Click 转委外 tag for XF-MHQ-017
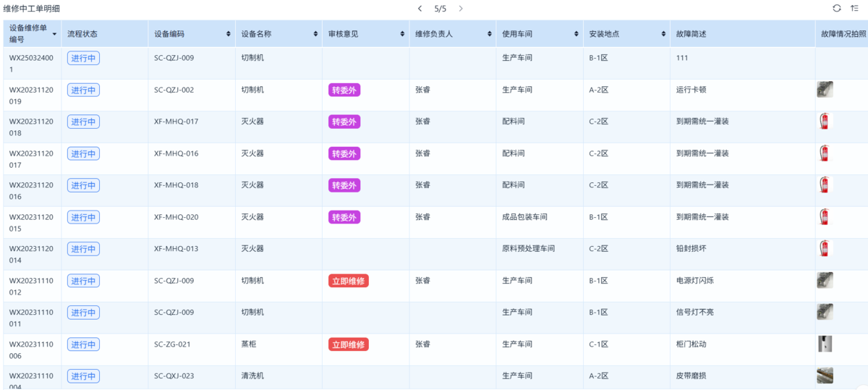 point(344,122)
